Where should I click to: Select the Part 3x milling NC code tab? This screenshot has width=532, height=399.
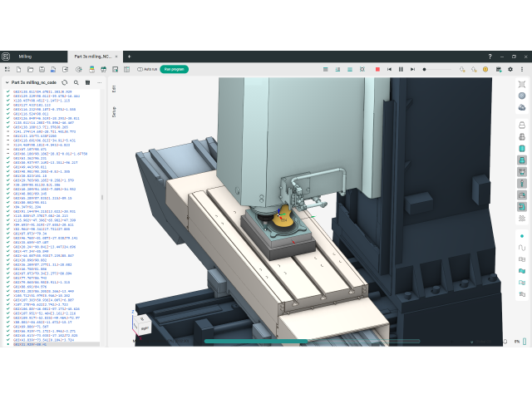pyautogui.click(x=93, y=56)
